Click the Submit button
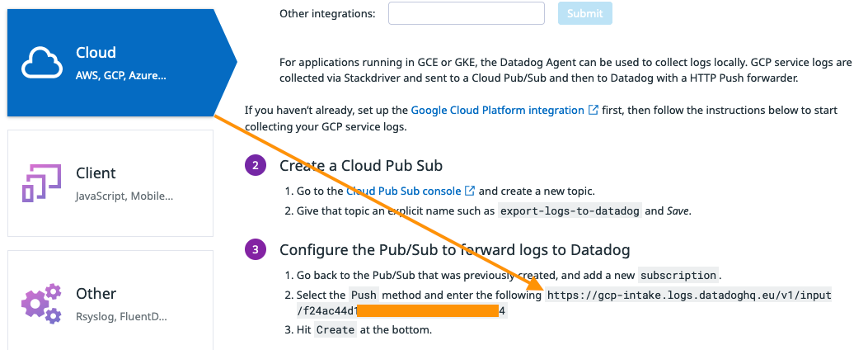The width and height of the screenshot is (868, 350). pos(584,13)
